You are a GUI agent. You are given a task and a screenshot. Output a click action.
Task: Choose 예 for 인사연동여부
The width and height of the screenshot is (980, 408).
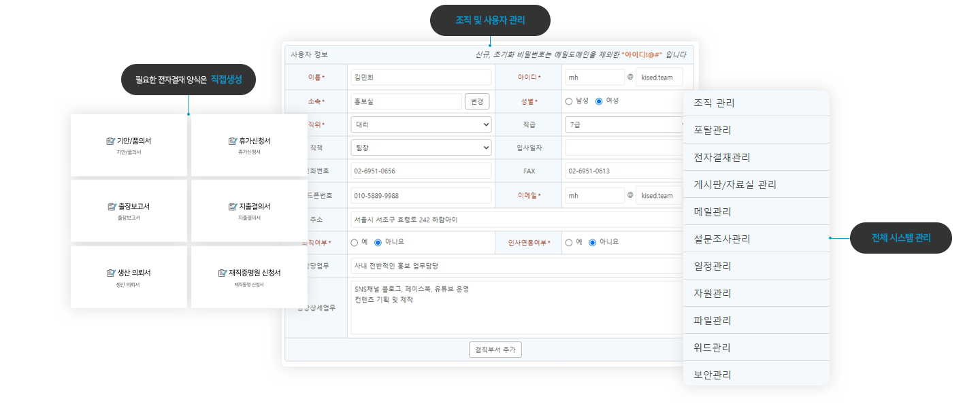[569, 242]
